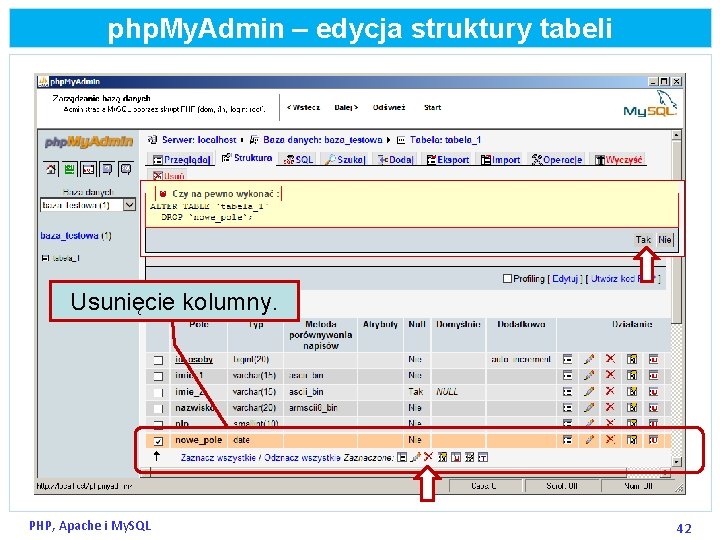The width and height of the screenshot is (720, 540).
Task: Tick the checkbox for id_osoby row
Action: point(158,360)
